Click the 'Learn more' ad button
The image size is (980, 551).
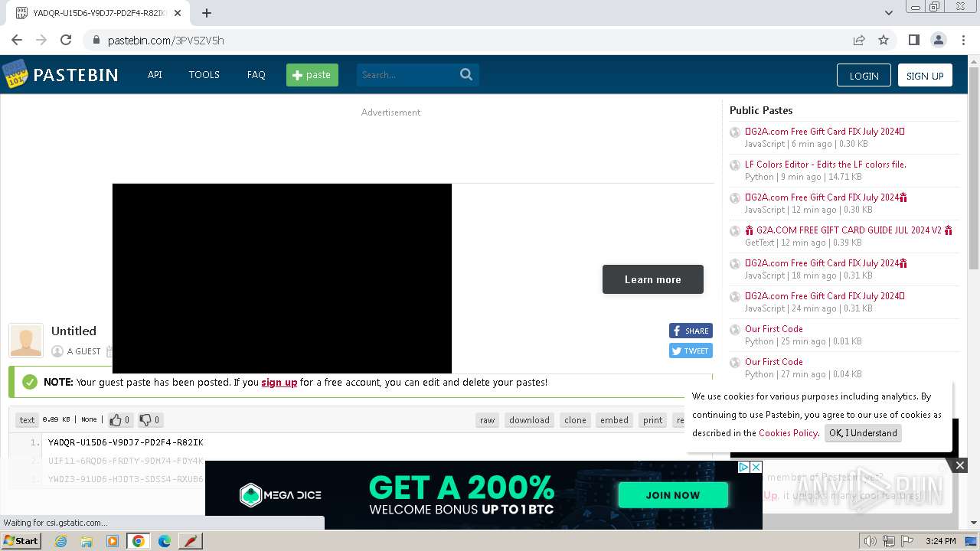(653, 279)
